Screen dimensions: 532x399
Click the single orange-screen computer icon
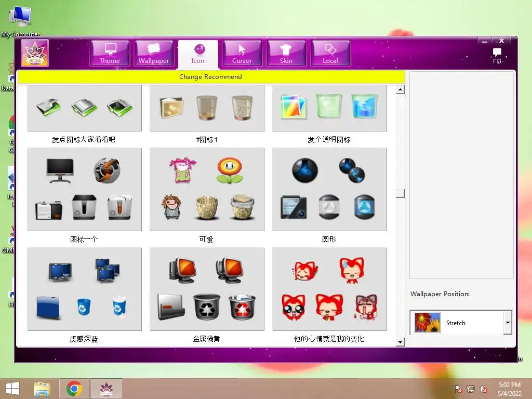click(x=182, y=270)
